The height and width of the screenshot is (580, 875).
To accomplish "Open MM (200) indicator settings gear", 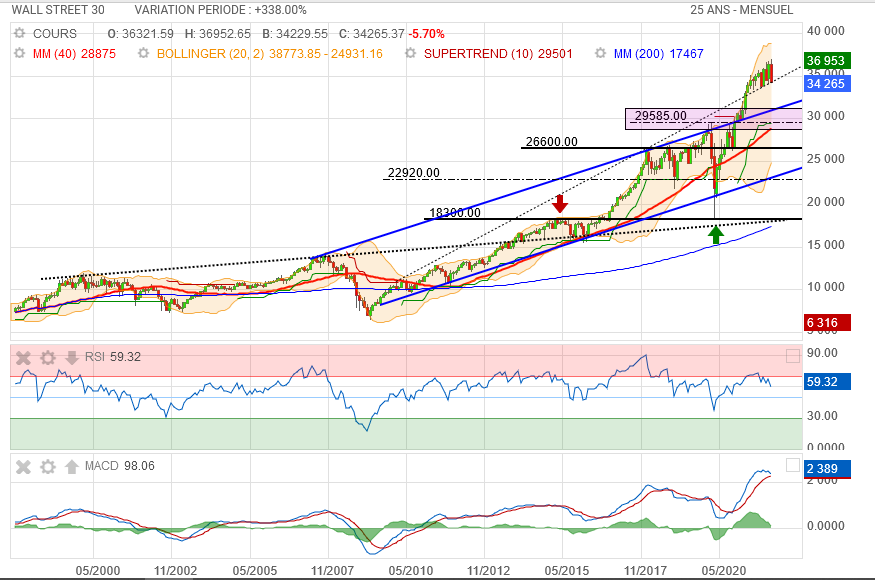I will pos(600,54).
